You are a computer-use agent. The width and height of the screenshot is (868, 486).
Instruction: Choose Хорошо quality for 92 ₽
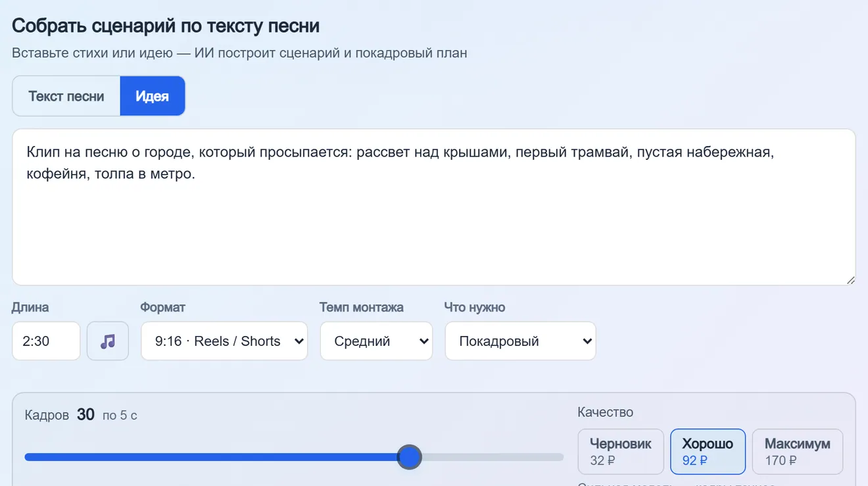pos(708,452)
